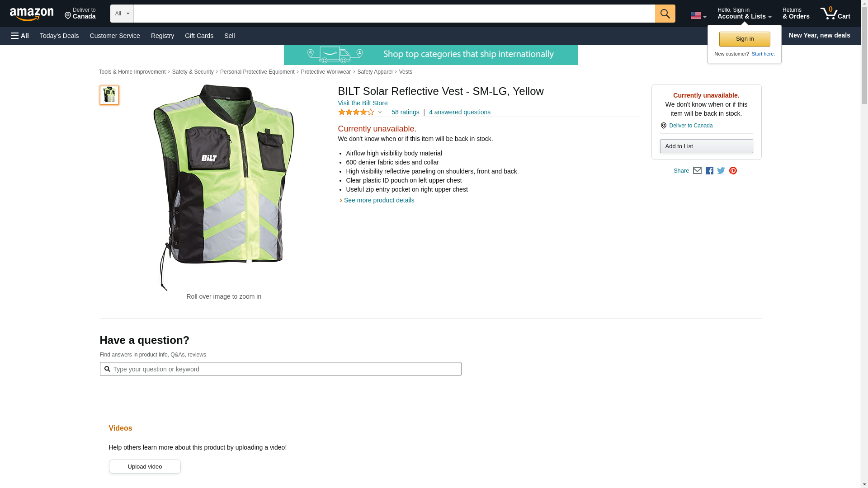Share the product on Pinterest
This screenshot has height=488, width=868.
pos(733,171)
